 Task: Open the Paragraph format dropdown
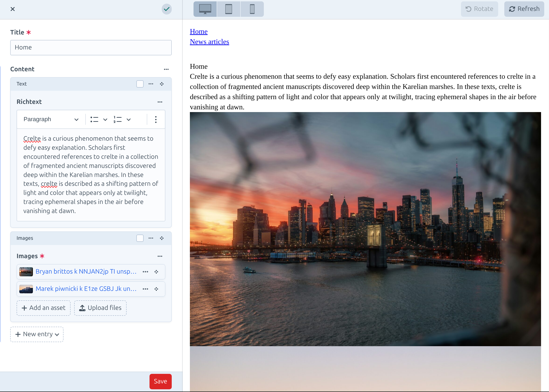[x=51, y=119]
